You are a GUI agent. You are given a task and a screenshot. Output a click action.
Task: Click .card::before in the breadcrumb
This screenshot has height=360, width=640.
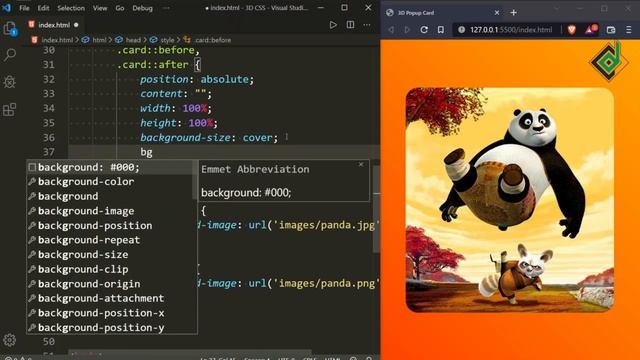click(x=213, y=40)
